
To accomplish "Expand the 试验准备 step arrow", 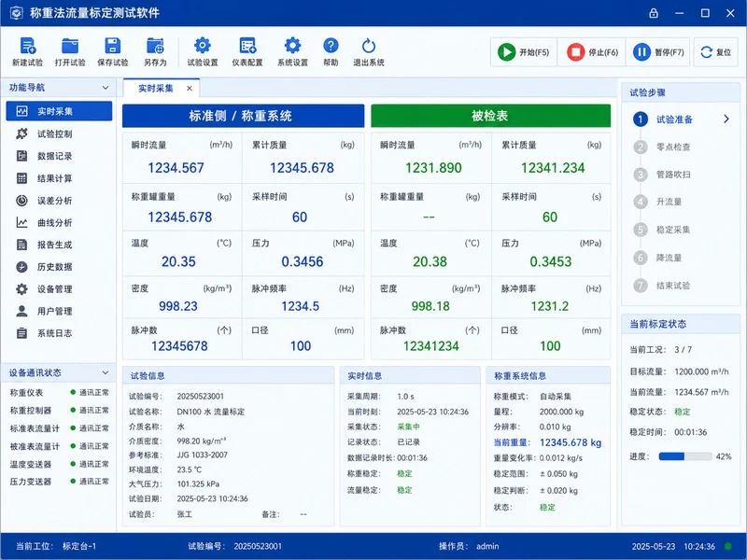I will [x=726, y=119].
